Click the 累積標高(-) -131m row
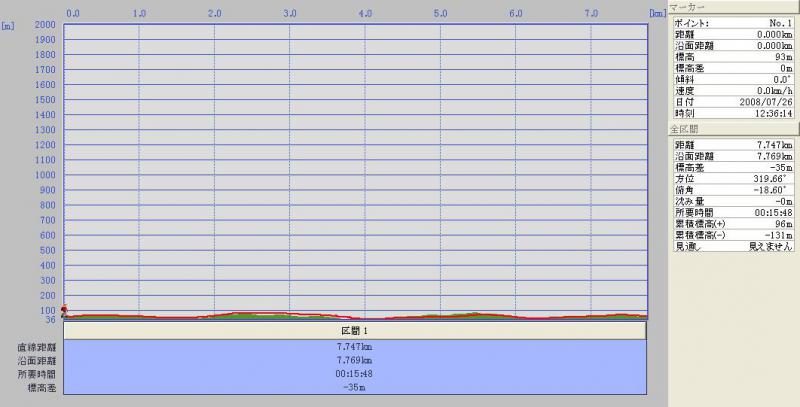Screen dimensions: 800x407 [733, 234]
